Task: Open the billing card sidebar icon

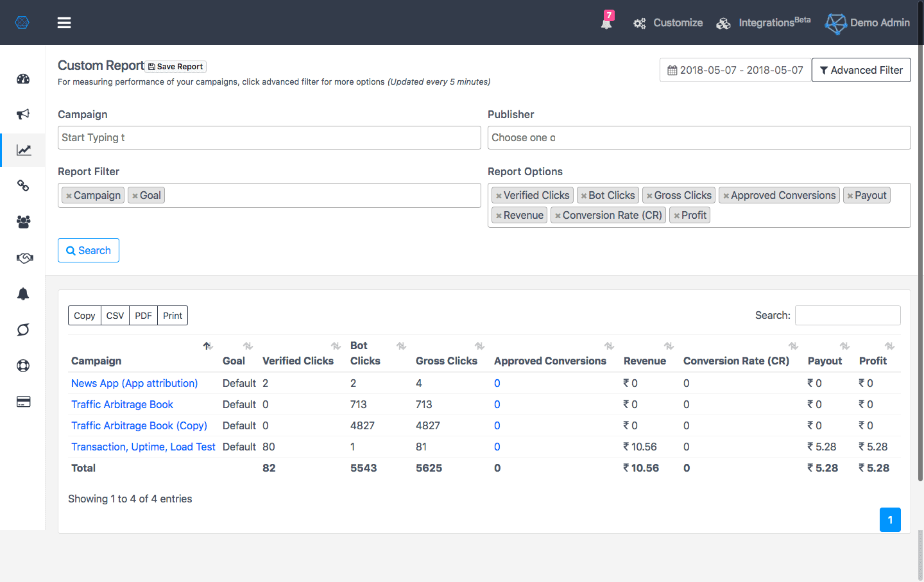Action: tap(23, 402)
